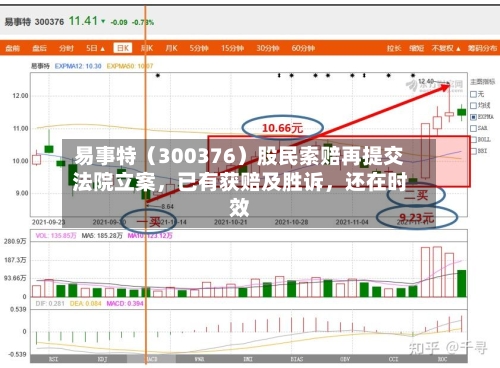Select the WR sub-indicator tab
The image size is (500, 368).
click(x=199, y=359)
